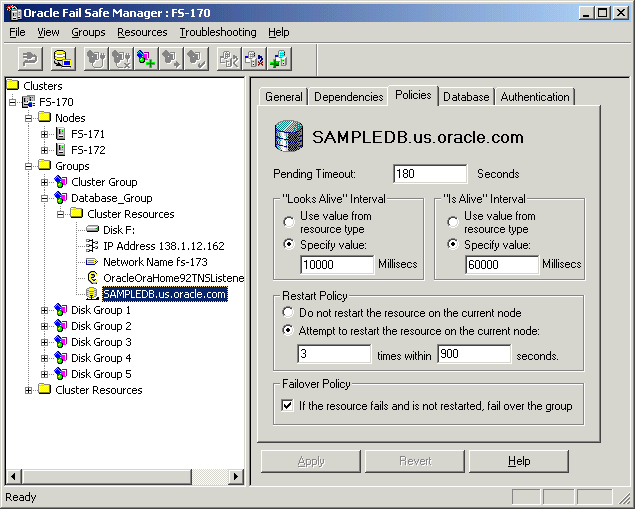Switch to the Dependencies tab
This screenshot has width=635, height=509.
tap(349, 97)
